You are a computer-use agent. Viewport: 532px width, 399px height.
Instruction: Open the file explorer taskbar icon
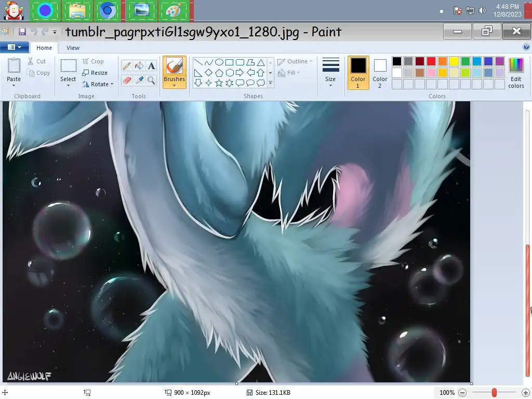77,11
